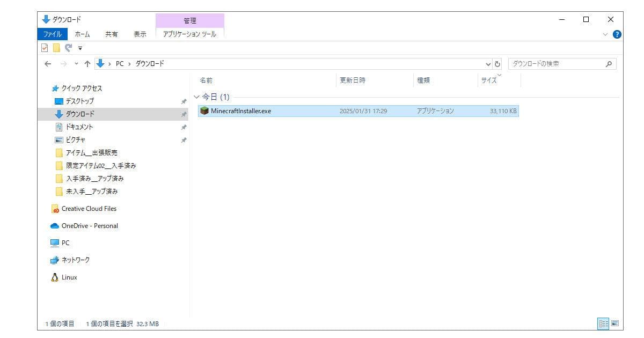Click ダウンロード in the address breadcrumb

(x=150, y=63)
